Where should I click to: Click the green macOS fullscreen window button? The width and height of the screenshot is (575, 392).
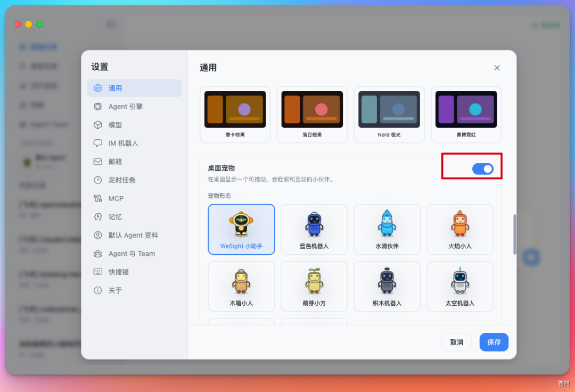pyautogui.click(x=39, y=24)
